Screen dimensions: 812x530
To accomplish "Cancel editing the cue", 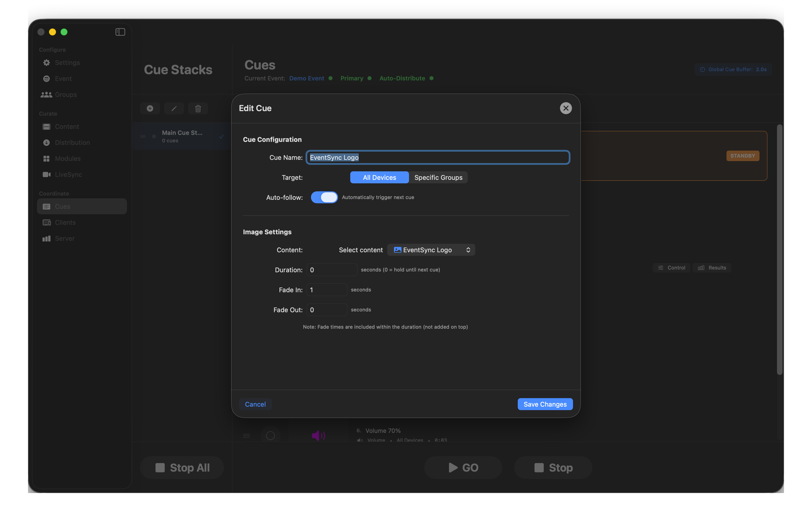I will [255, 404].
